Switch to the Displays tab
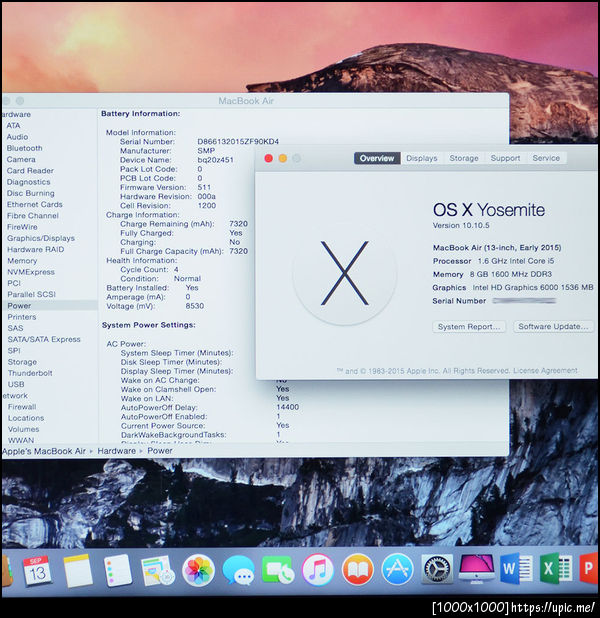Viewport: 600px width, 618px height. [x=422, y=158]
